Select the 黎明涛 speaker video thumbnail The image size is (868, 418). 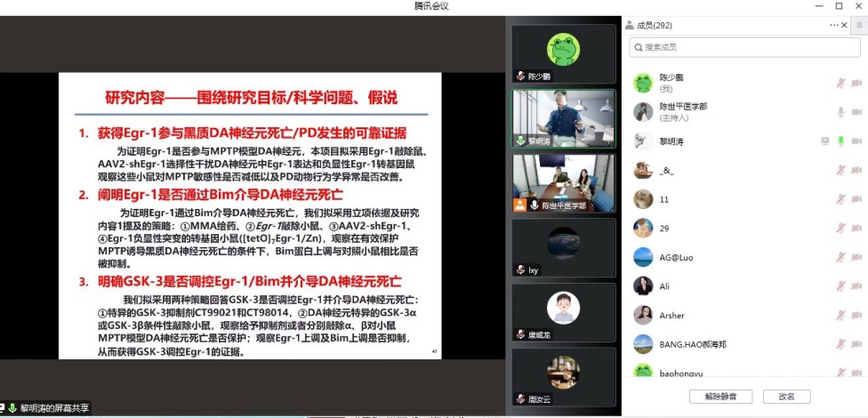564,118
